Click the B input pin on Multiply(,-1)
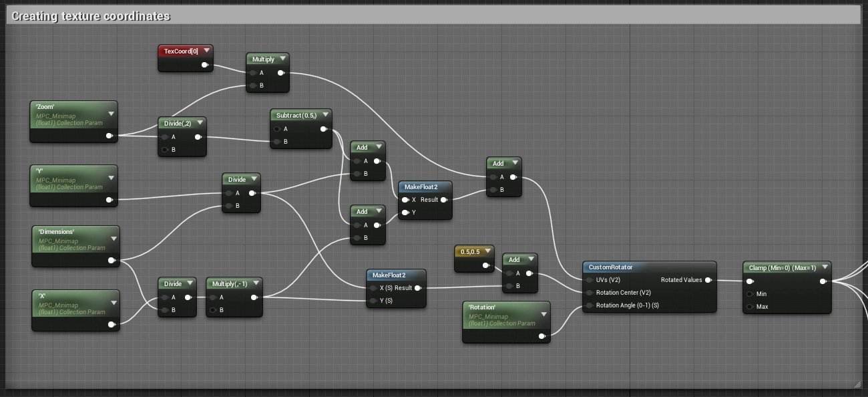This screenshot has height=397, width=868. click(x=212, y=310)
